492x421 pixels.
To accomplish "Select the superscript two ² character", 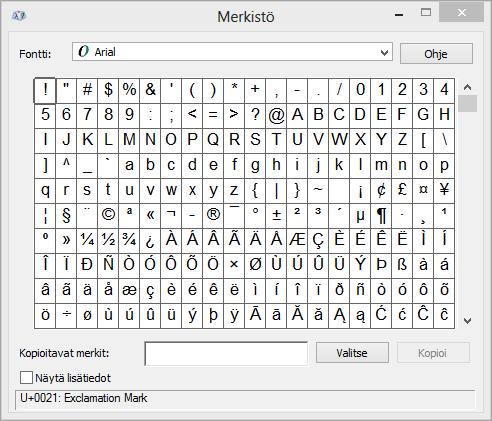I will coord(297,216).
